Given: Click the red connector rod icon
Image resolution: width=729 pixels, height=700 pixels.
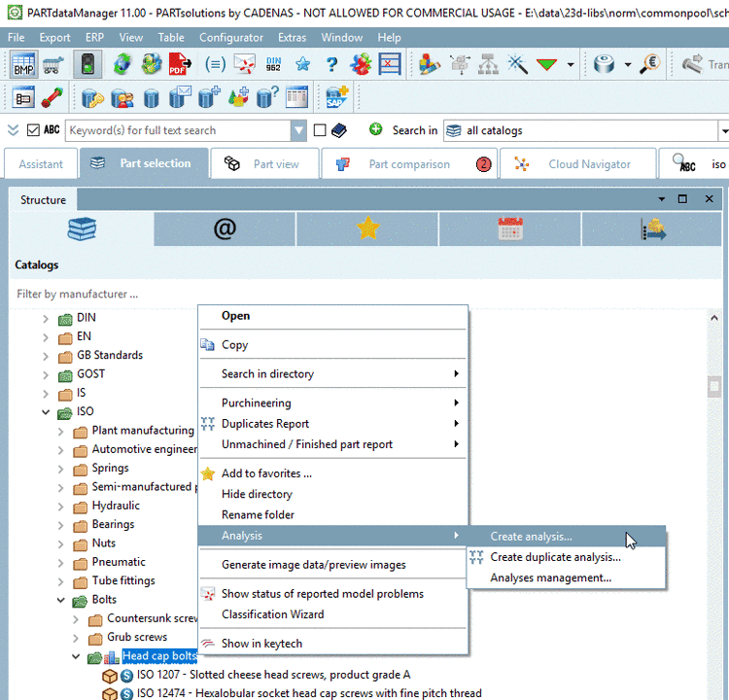Looking at the screenshot, I should [x=52, y=97].
